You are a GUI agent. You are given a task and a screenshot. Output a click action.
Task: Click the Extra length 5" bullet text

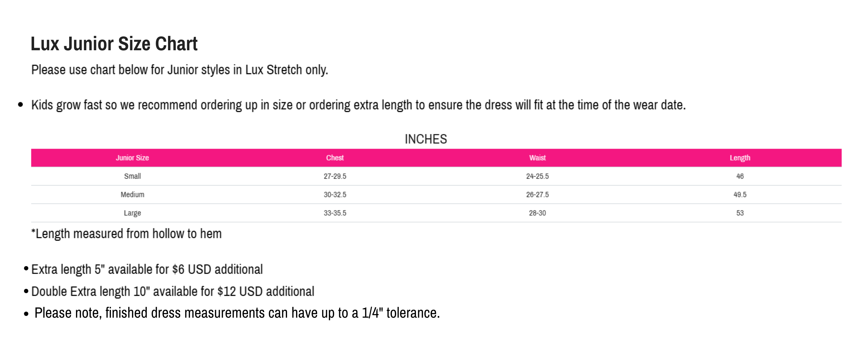pos(147,270)
